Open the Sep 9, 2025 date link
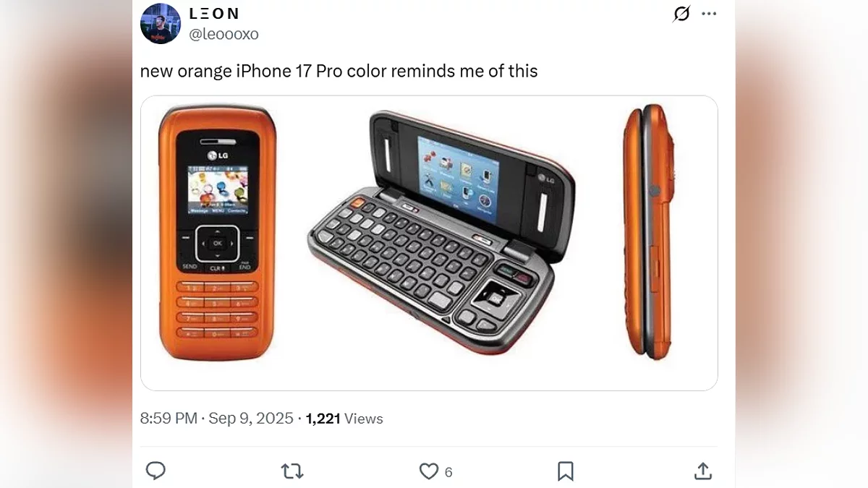This screenshot has height=488, width=868. click(251, 419)
